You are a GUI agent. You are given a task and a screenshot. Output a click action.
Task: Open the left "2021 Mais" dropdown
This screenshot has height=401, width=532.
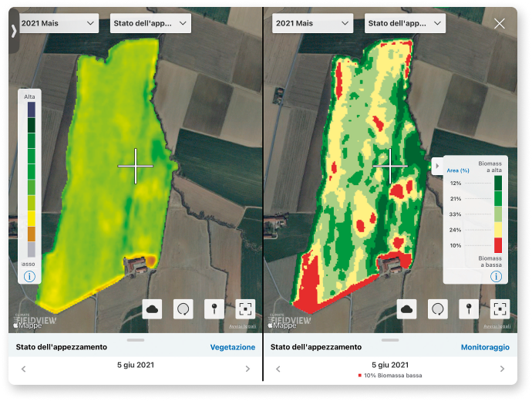pos(58,23)
